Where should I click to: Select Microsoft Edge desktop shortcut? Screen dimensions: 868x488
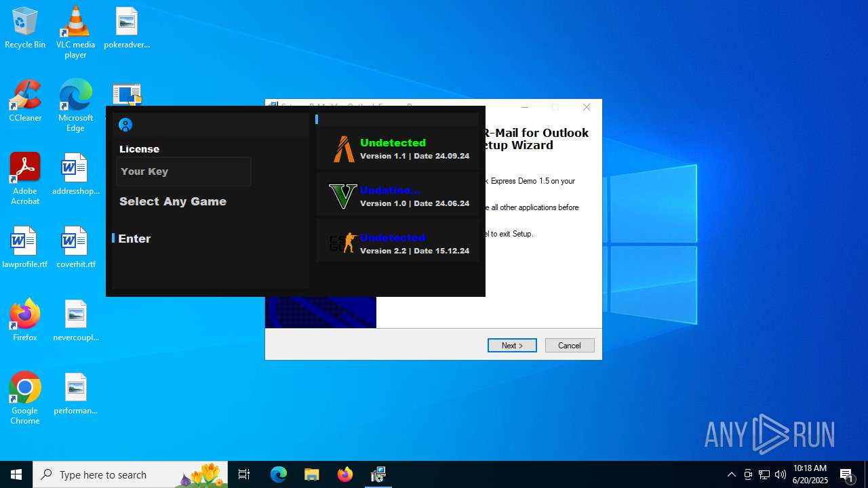pyautogui.click(x=75, y=106)
